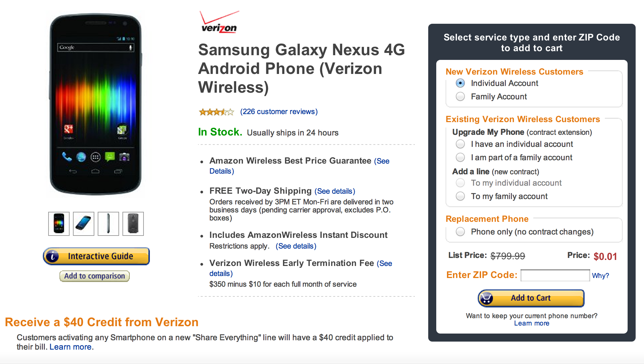Click the star rating icons
This screenshot has width=644, height=364.
tap(216, 112)
